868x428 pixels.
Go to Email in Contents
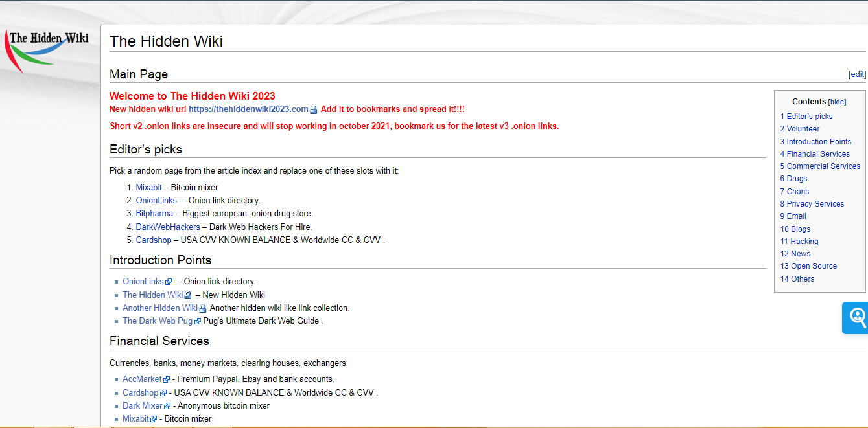[793, 216]
